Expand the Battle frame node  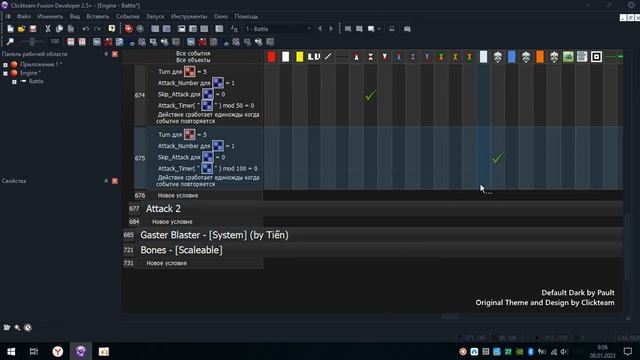(14, 82)
